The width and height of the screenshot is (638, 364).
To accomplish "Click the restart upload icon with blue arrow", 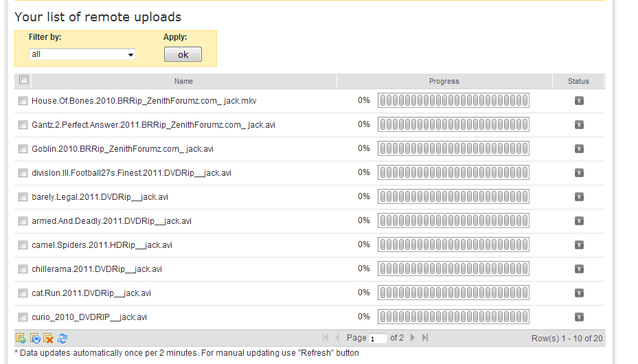I will [x=35, y=338].
